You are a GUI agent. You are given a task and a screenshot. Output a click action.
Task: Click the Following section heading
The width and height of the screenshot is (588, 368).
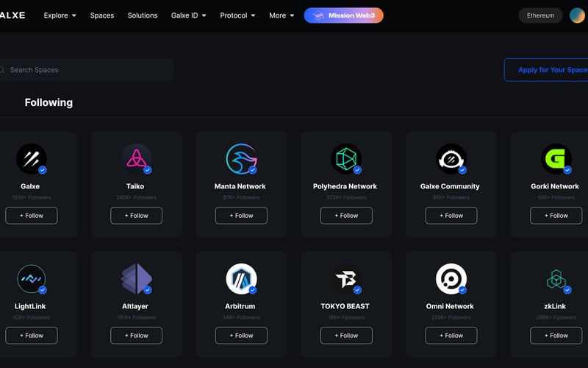click(x=49, y=102)
